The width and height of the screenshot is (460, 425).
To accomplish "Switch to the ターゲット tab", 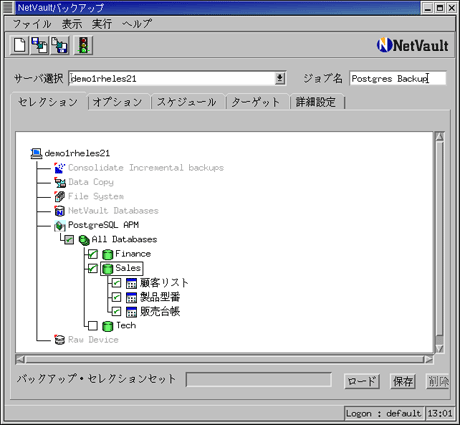I will click(256, 102).
